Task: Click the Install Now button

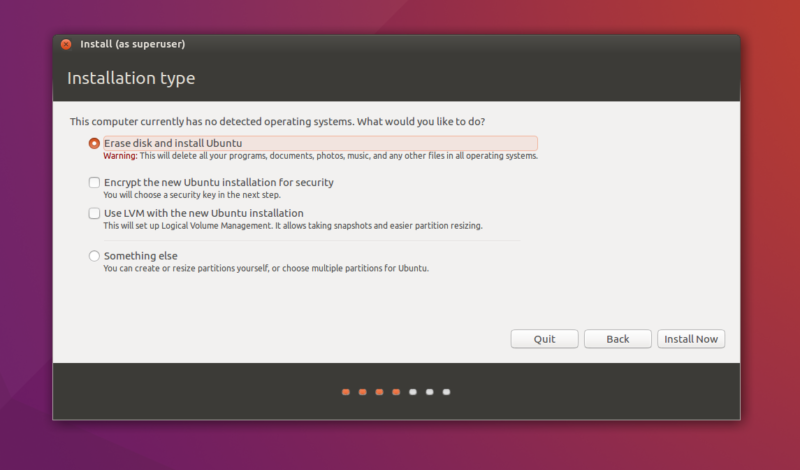Action: tap(691, 339)
